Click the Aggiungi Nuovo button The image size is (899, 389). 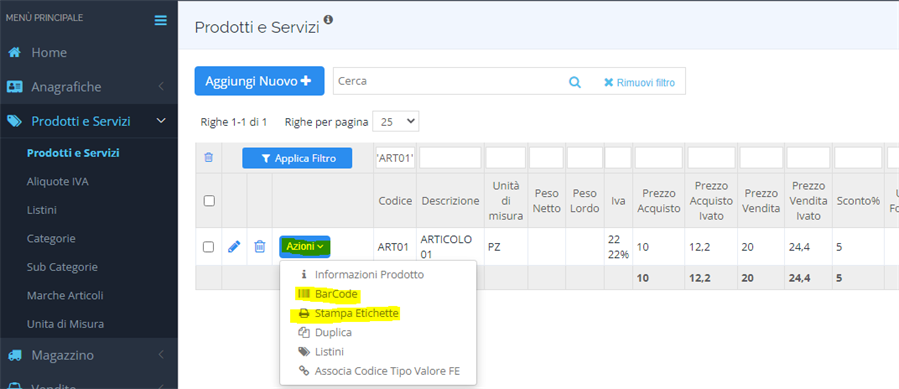[x=259, y=81]
